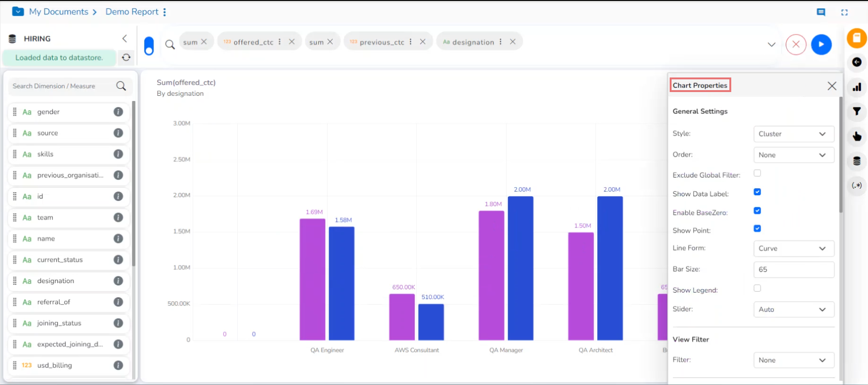Open info icon for team field
The height and width of the screenshot is (385, 868).
pos(118,217)
